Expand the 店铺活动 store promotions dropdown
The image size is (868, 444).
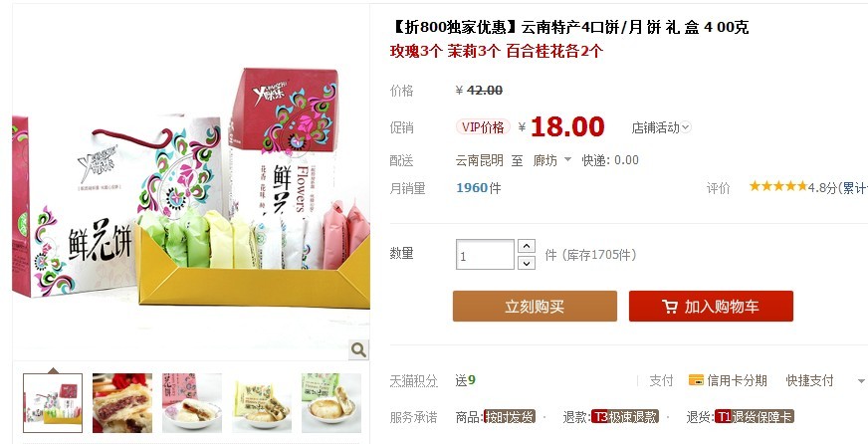(x=662, y=127)
